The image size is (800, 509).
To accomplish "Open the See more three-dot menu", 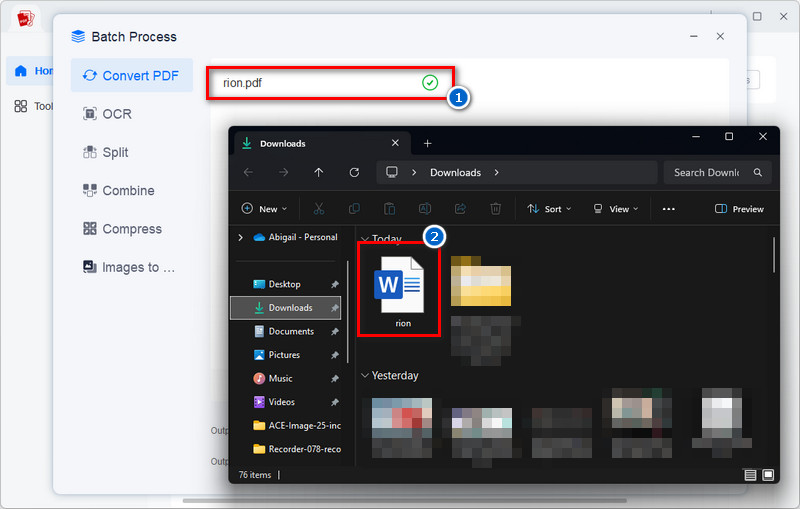I will [668, 209].
